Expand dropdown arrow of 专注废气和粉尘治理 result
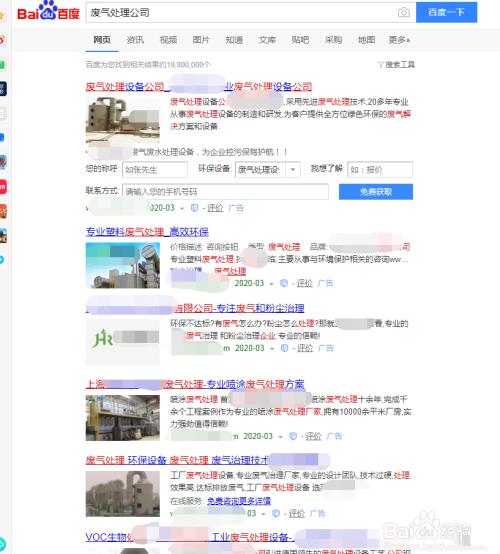 pyautogui.click(x=272, y=349)
